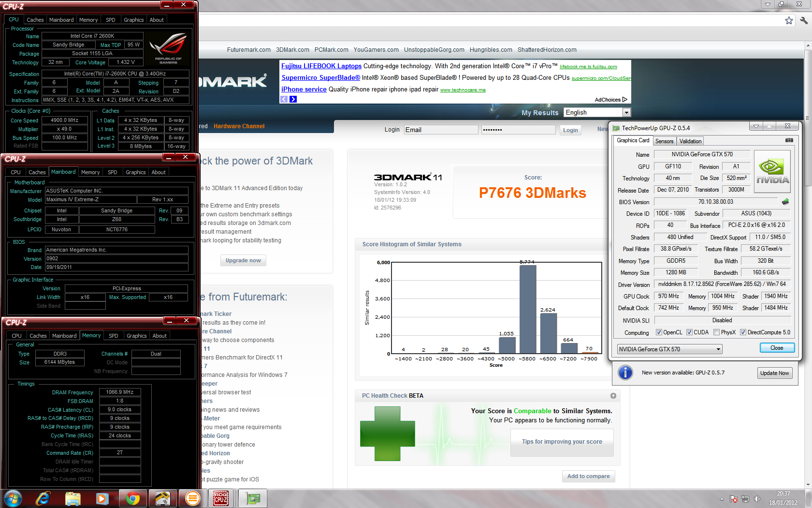The image size is (812, 508).
Task: Click Tips for improving your score
Action: pos(562,442)
